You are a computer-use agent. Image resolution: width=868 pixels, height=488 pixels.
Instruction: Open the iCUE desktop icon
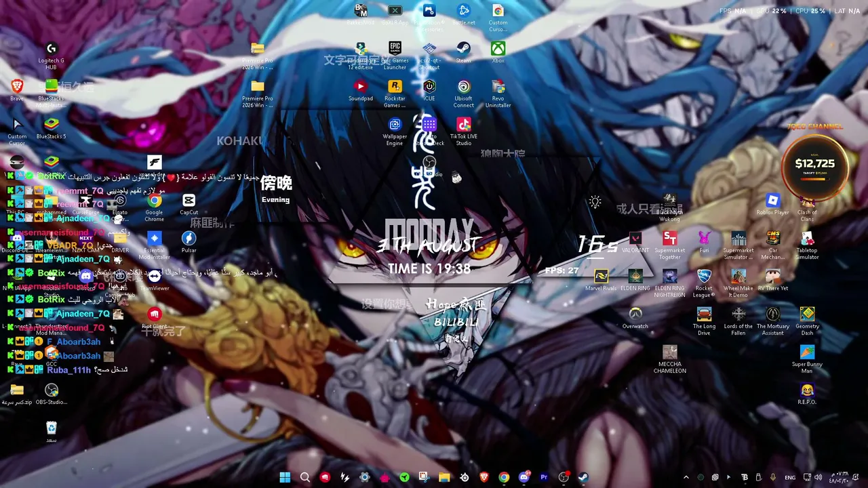click(429, 91)
